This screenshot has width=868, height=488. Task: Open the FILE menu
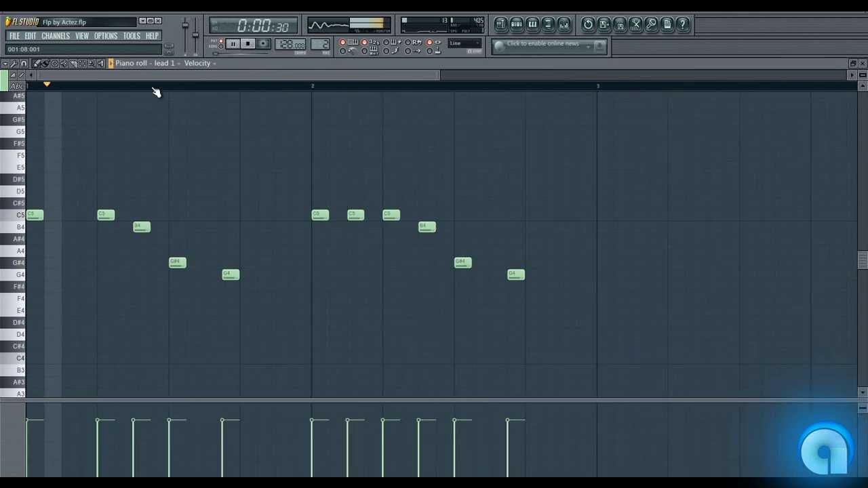tap(14, 36)
